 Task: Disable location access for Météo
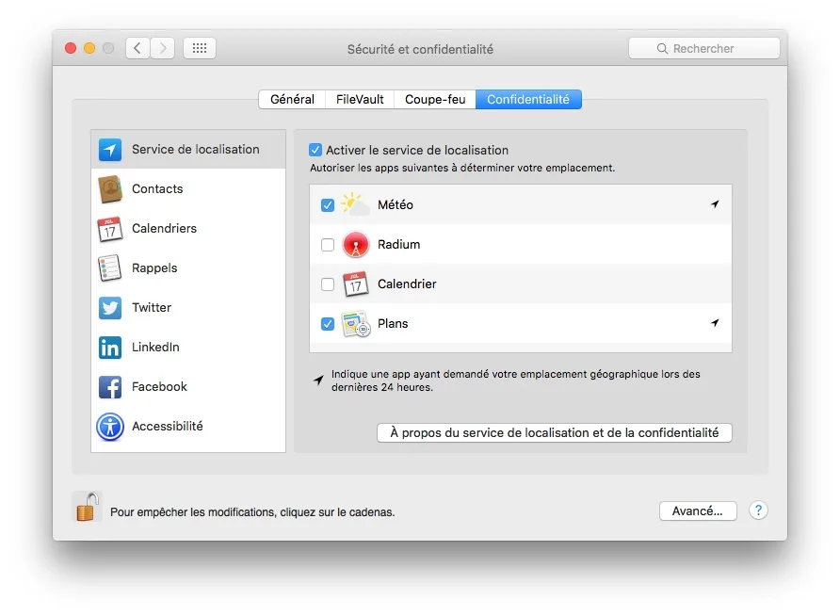tap(327, 204)
